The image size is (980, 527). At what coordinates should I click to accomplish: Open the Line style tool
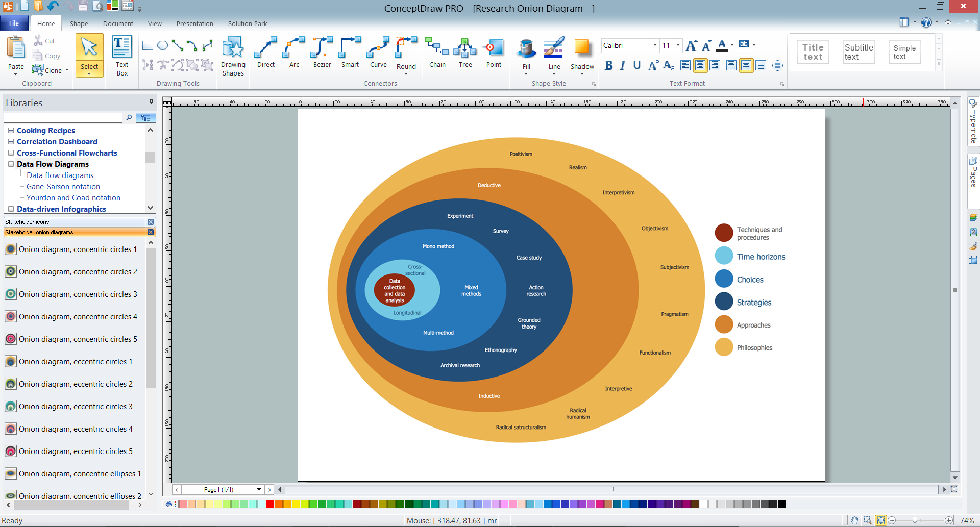(x=554, y=55)
